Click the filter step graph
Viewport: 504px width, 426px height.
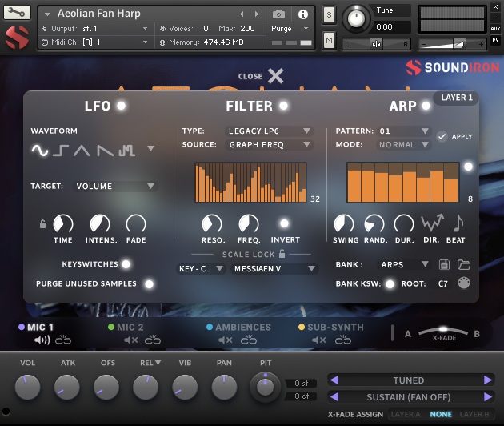click(250, 183)
